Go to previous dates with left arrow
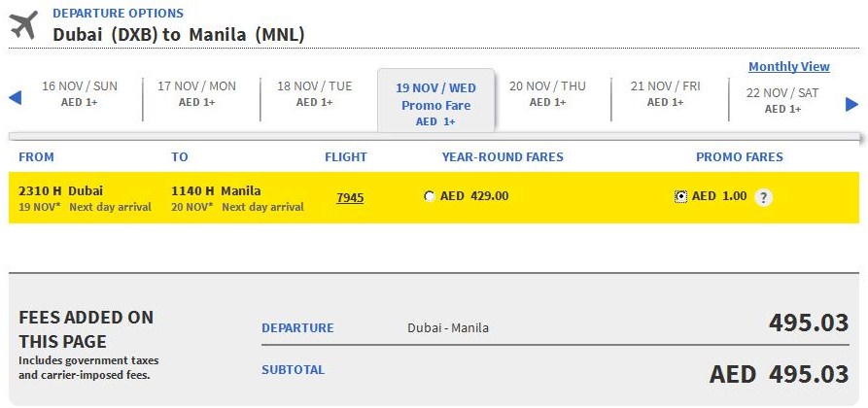 (x=15, y=98)
